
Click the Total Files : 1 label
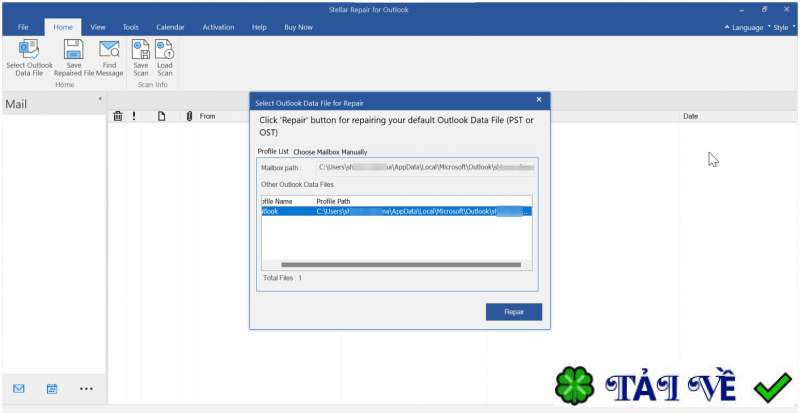(x=282, y=278)
